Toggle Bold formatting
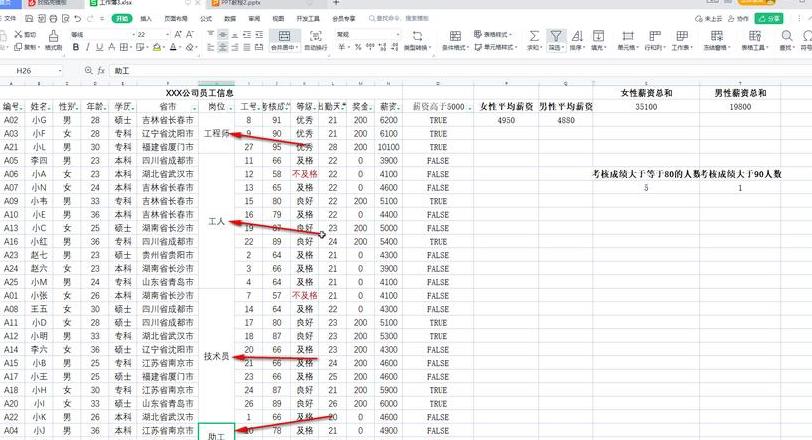 pos(76,47)
